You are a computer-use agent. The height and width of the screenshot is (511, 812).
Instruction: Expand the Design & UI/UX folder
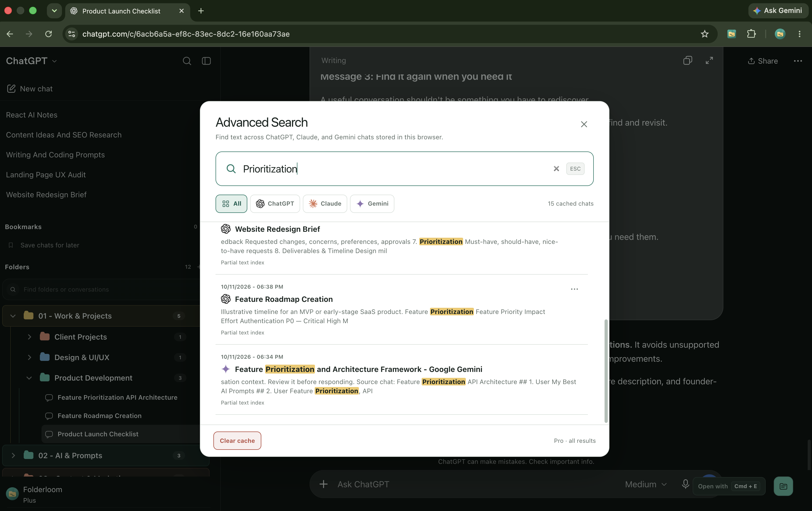[29, 358]
